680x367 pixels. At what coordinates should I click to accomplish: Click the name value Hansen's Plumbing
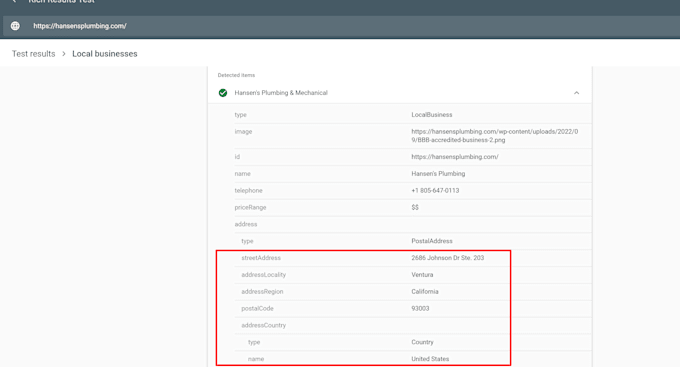[x=438, y=174]
